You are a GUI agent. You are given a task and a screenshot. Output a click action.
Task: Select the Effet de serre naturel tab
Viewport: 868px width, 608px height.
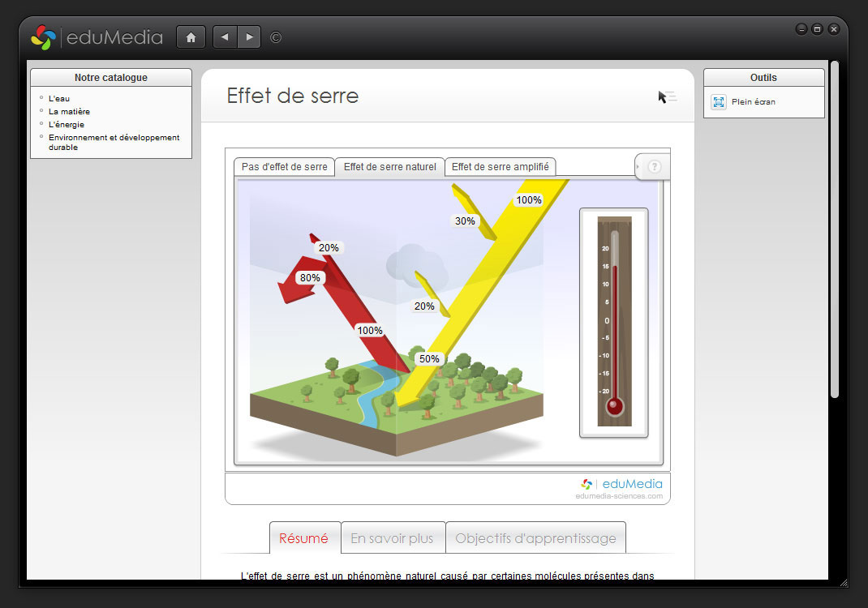389,167
